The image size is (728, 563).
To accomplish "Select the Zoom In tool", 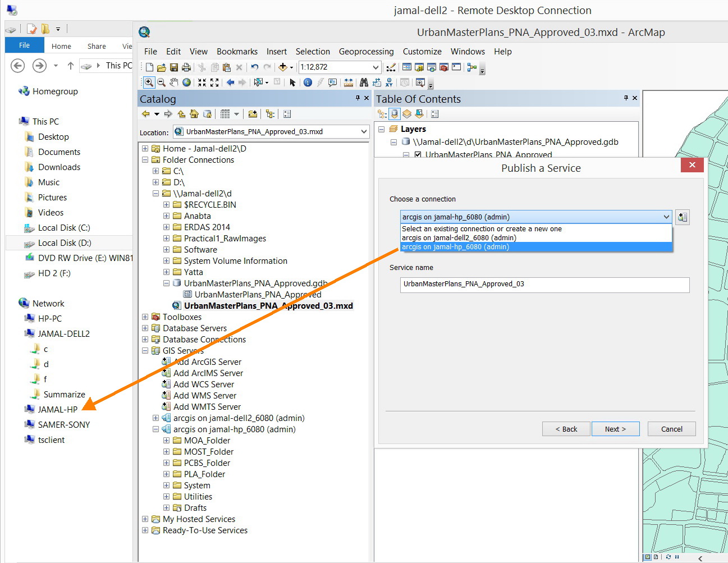I will (149, 83).
